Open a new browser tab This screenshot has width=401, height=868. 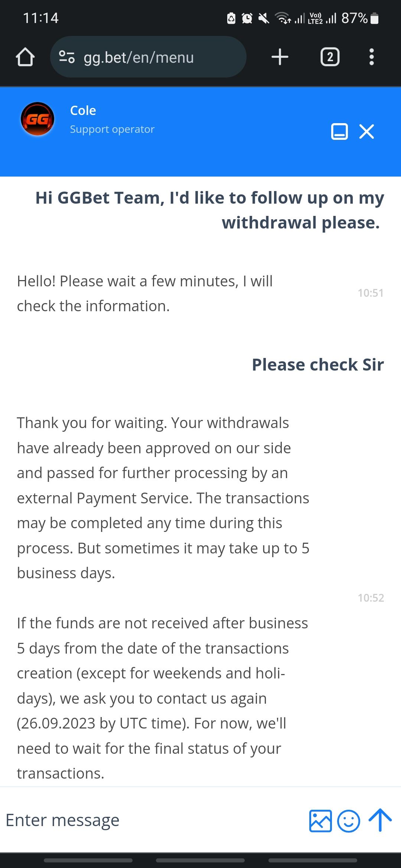pos(280,57)
